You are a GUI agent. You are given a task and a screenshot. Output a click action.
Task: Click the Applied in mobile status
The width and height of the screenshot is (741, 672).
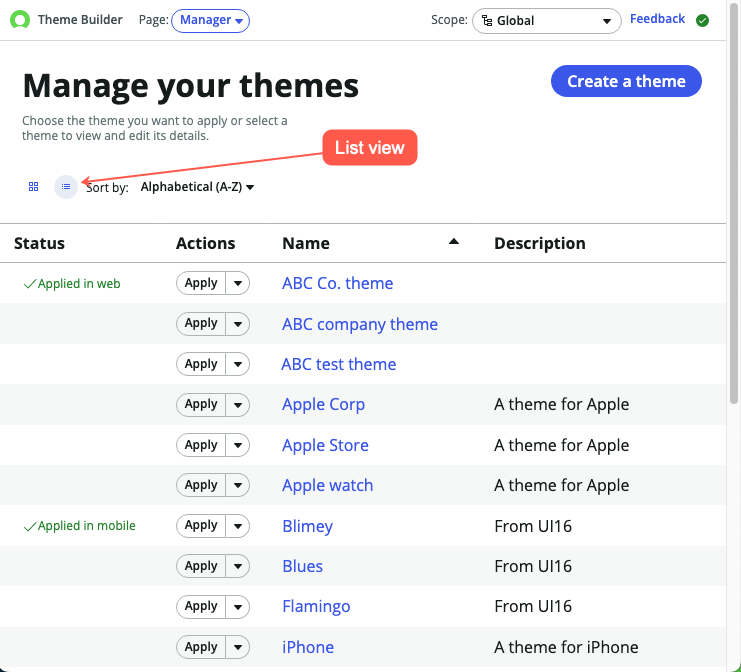pyautogui.click(x=79, y=526)
